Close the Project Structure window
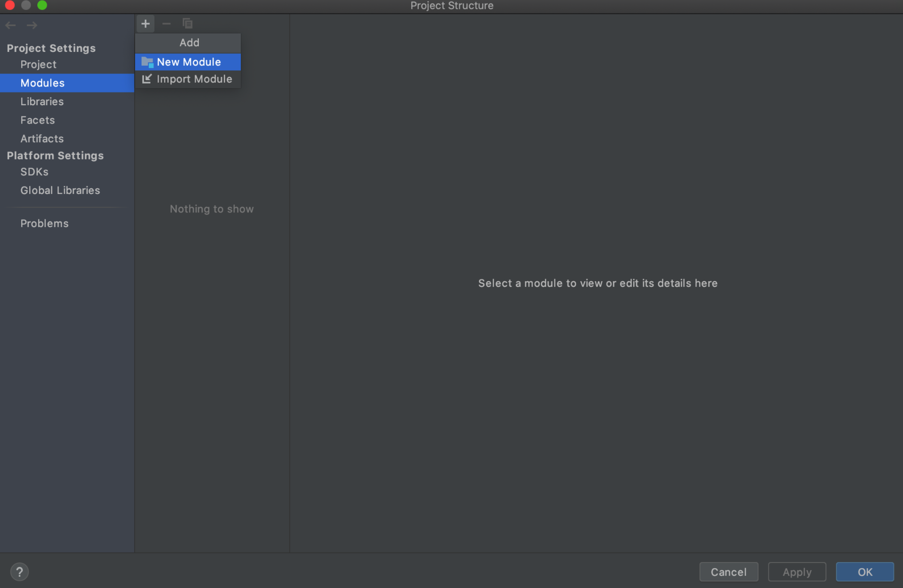The width and height of the screenshot is (903, 588). [x=9, y=5]
